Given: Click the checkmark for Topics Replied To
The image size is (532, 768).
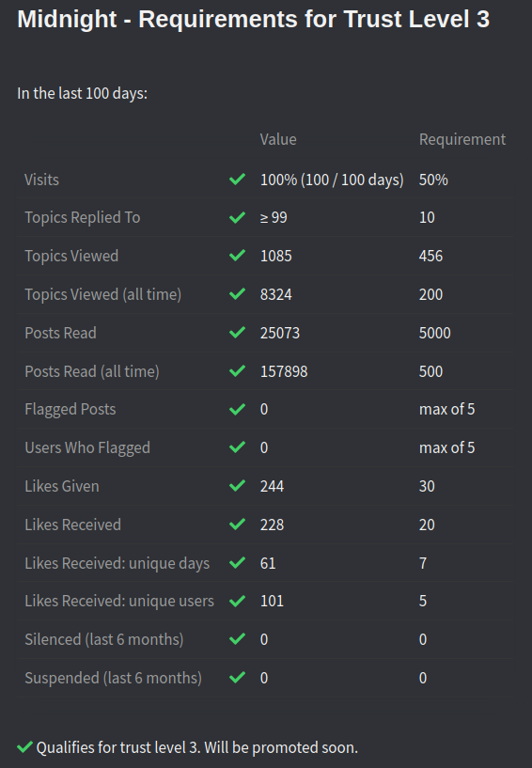Looking at the screenshot, I should coord(237,217).
